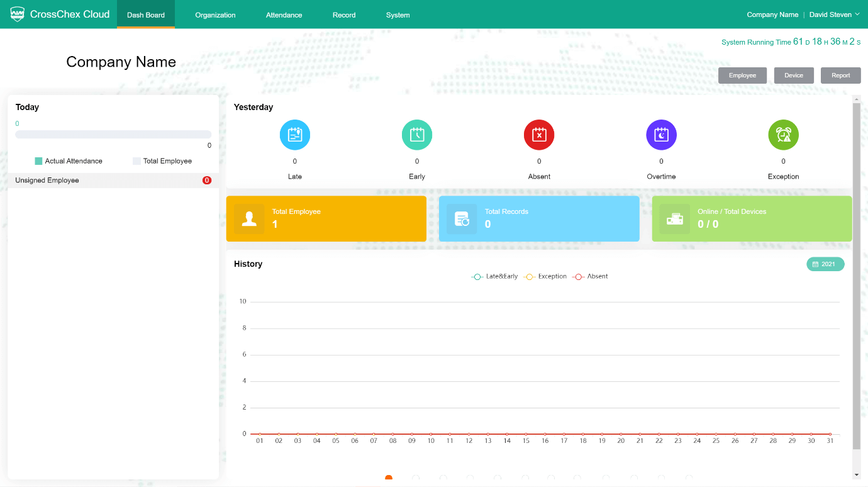Open the Organization menu

[x=215, y=15]
